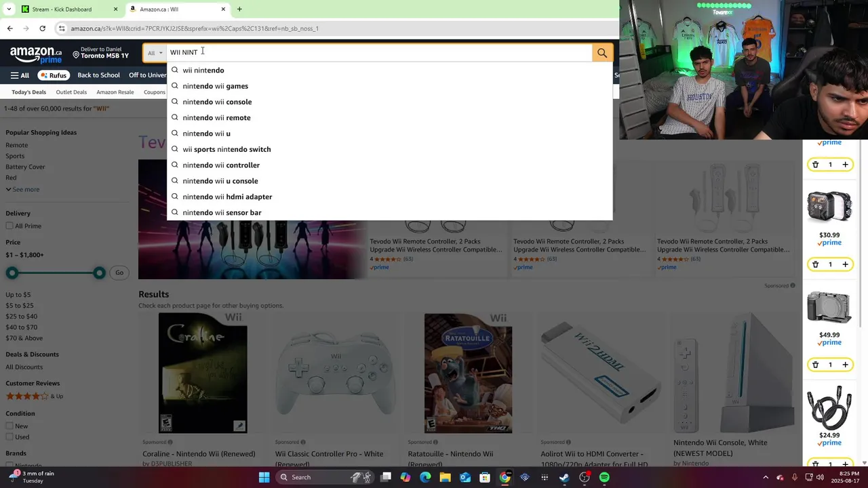Open Spotify from the taskbar

604,477
